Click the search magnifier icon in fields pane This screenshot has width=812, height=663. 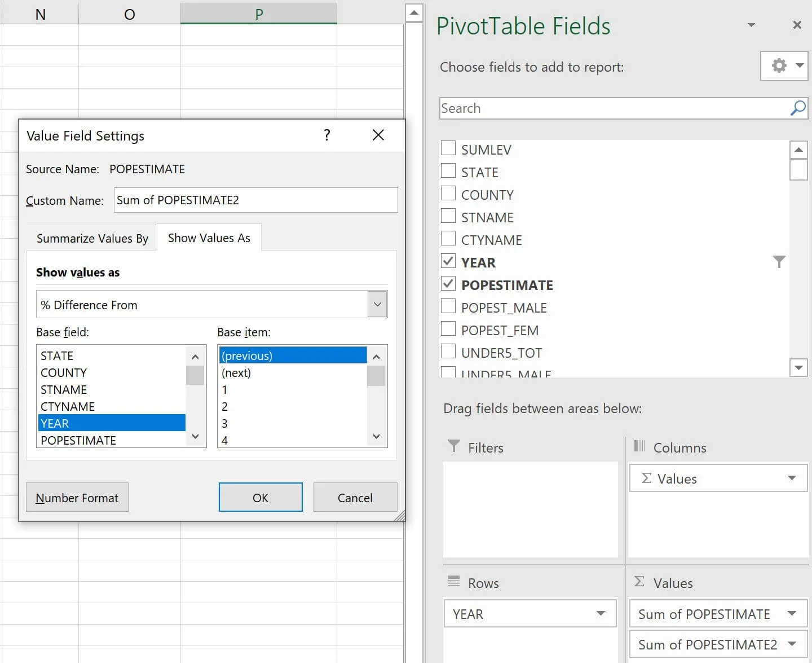pyautogui.click(x=798, y=108)
